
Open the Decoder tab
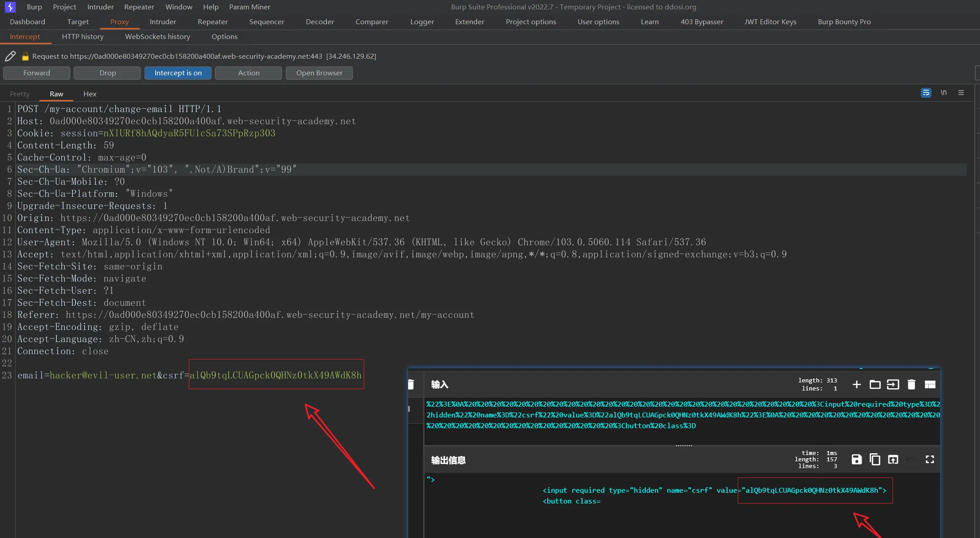point(320,22)
